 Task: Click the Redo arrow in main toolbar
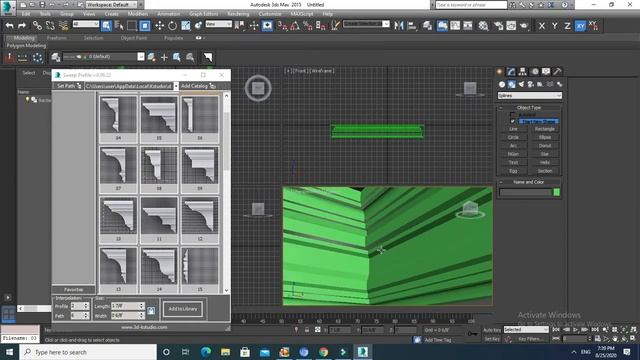coord(22,26)
